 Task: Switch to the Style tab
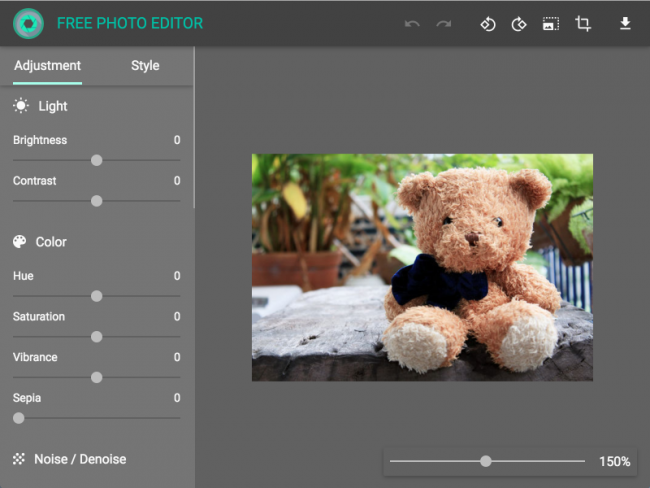145,66
